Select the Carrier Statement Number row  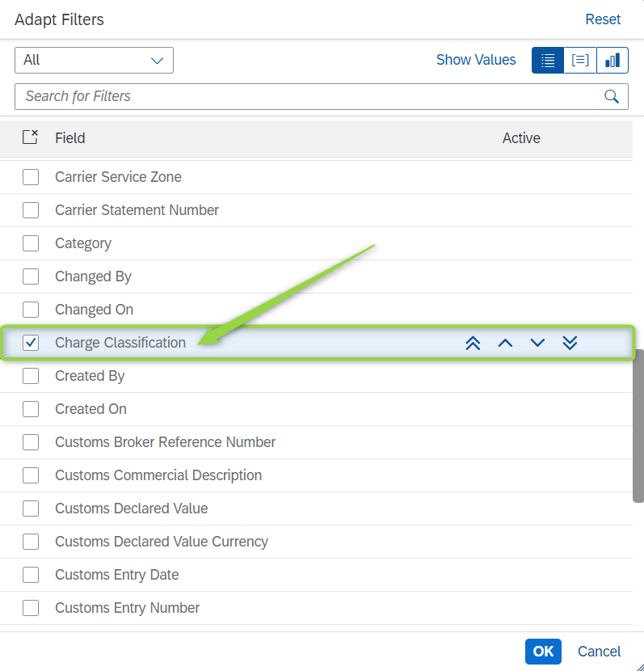136,209
